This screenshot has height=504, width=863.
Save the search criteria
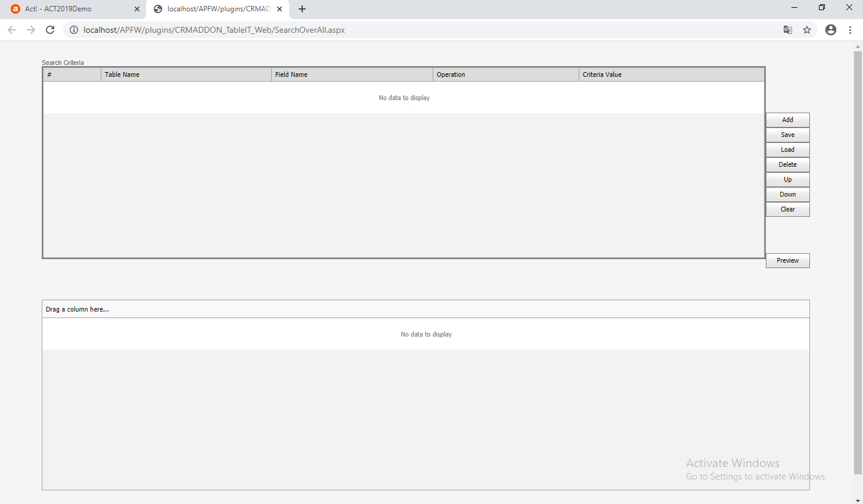point(787,135)
